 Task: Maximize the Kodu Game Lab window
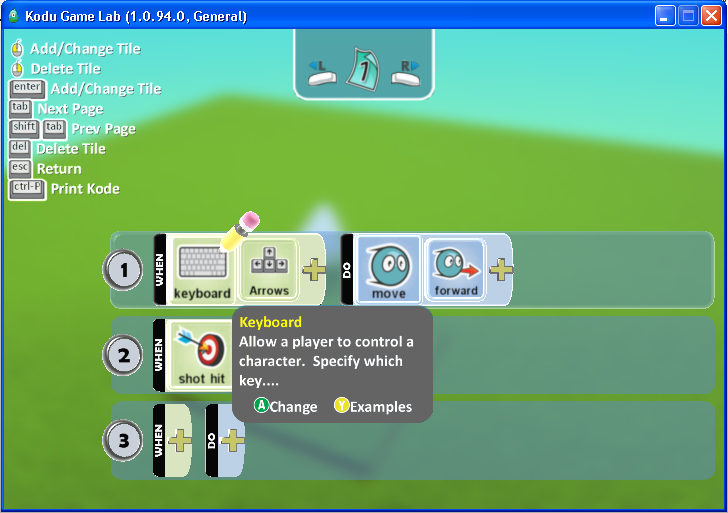click(x=688, y=16)
